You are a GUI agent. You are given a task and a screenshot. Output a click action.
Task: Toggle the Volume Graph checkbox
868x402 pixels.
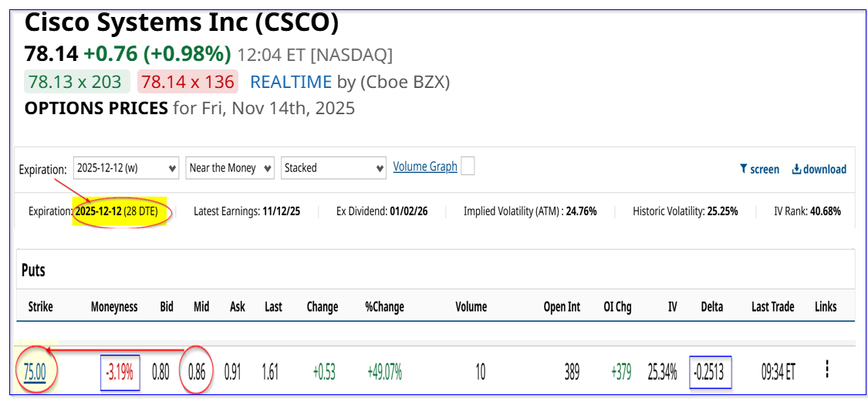pyautogui.click(x=468, y=166)
